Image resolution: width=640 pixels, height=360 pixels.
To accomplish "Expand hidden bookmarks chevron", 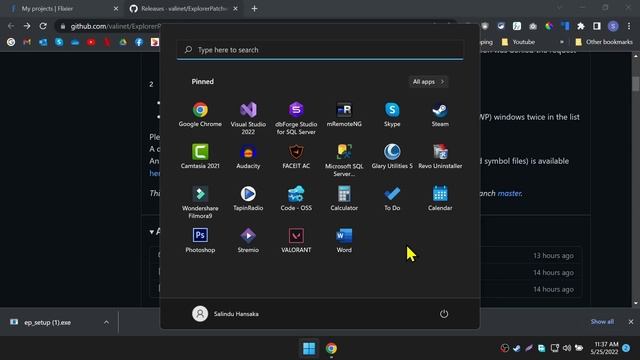I will pyautogui.click(x=562, y=42).
